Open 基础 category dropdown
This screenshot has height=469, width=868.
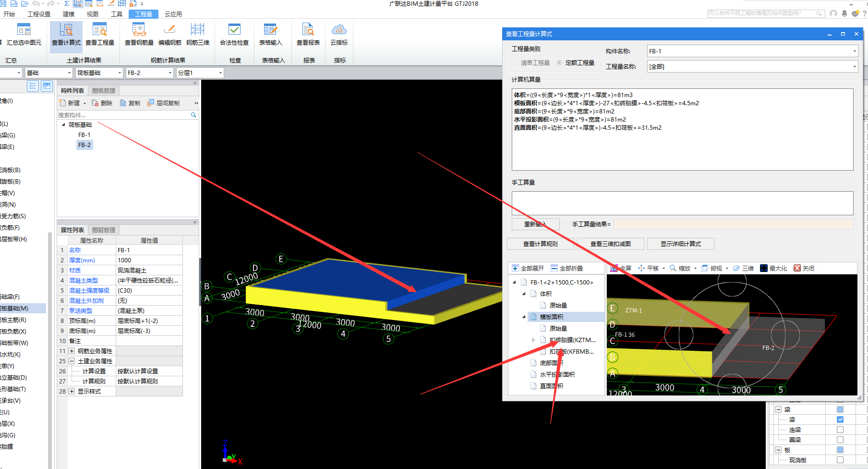(48, 73)
